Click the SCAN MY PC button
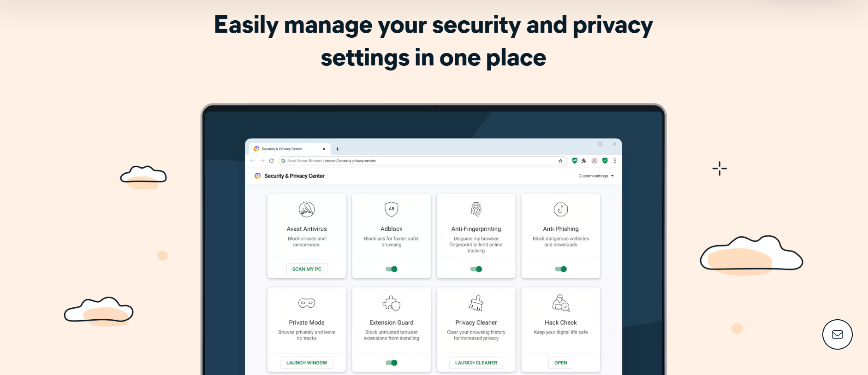 [x=307, y=269]
